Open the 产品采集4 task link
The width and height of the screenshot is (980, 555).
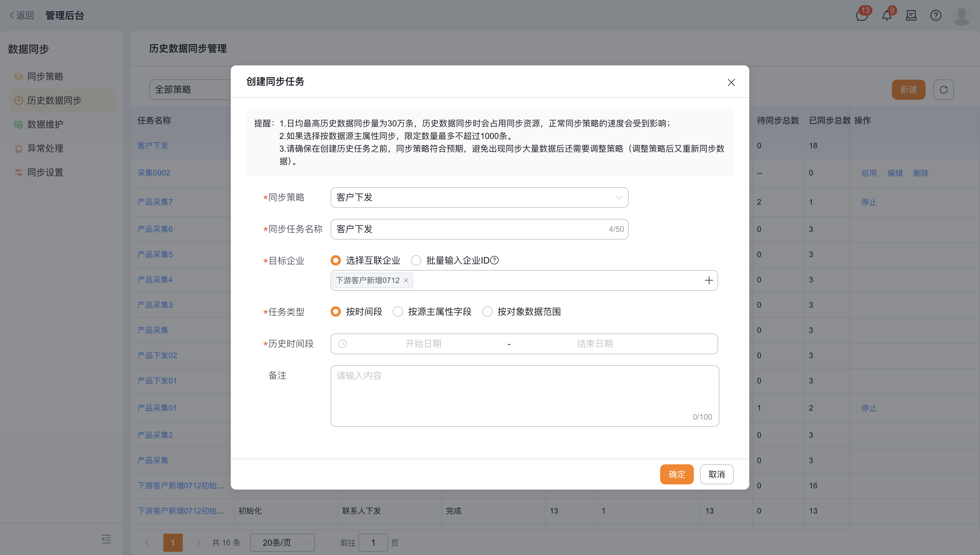pos(155,280)
